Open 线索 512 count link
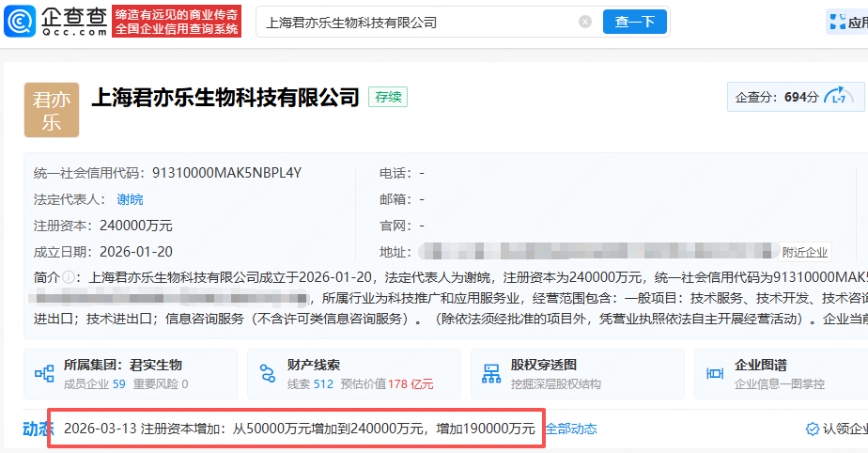Viewport: 868px width, 453px height. pyautogui.click(x=310, y=383)
